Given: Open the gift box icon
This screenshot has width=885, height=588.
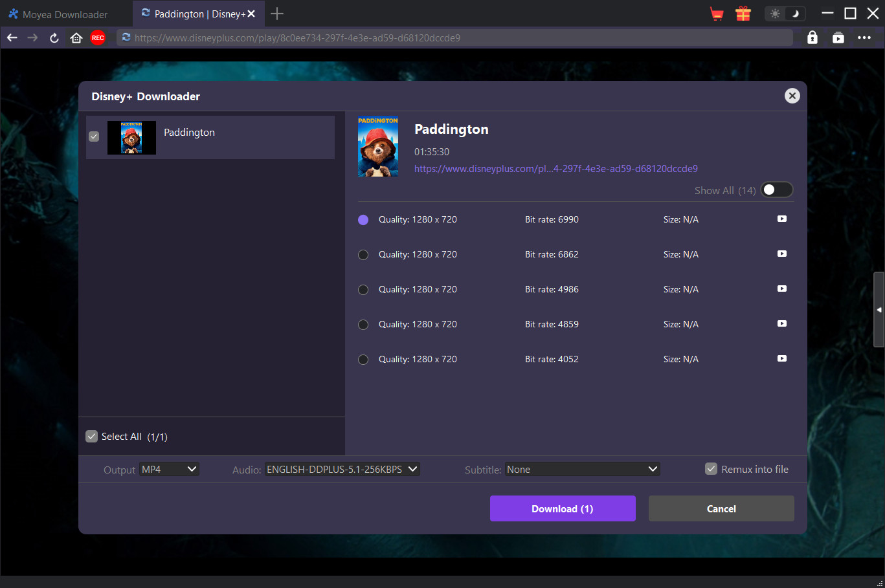Looking at the screenshot, I should tap(743, 14).
